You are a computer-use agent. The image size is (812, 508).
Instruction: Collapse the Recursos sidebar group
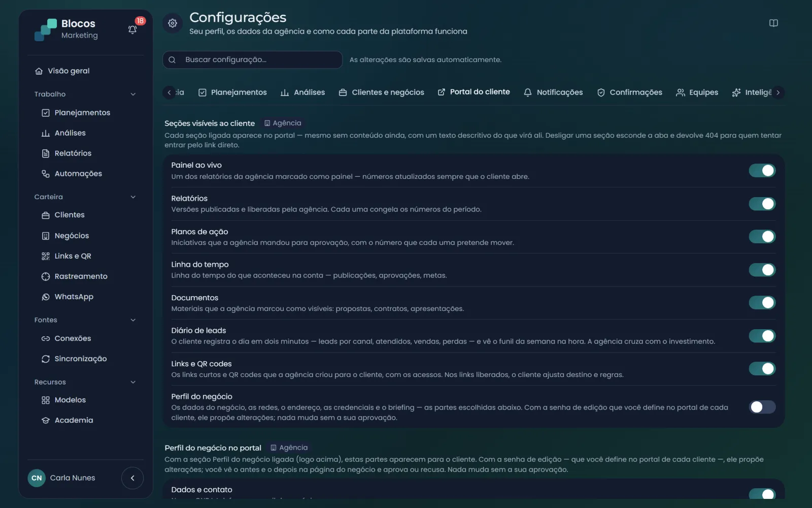[133, 382]
